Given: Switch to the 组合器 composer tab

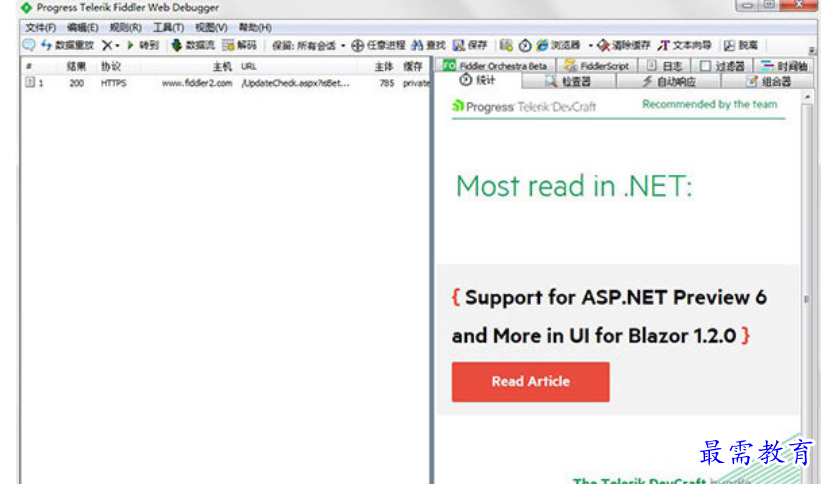Looking at the screenshot, I should pos(768,82).
